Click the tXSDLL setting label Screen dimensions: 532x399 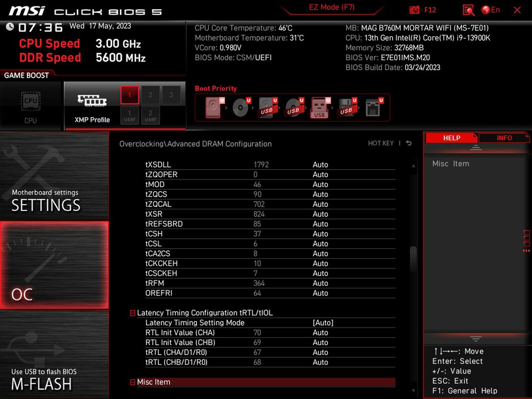[x=158, y=165]
